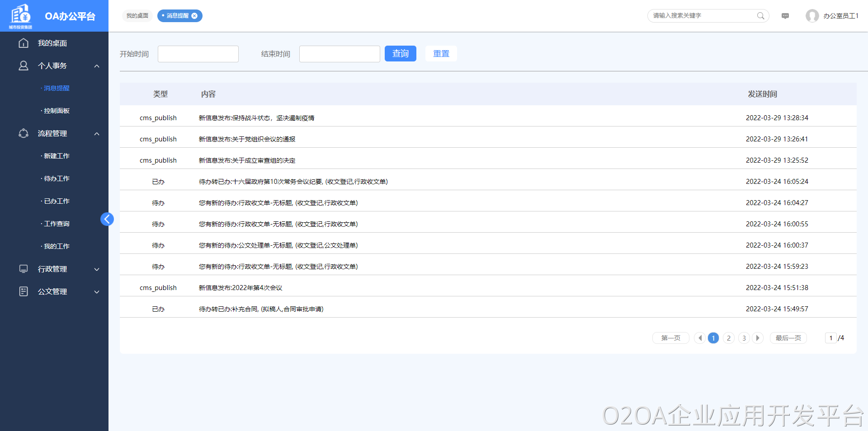Click the user avatar icon
The width and height of the screenshot is (868, 431).
812,16
